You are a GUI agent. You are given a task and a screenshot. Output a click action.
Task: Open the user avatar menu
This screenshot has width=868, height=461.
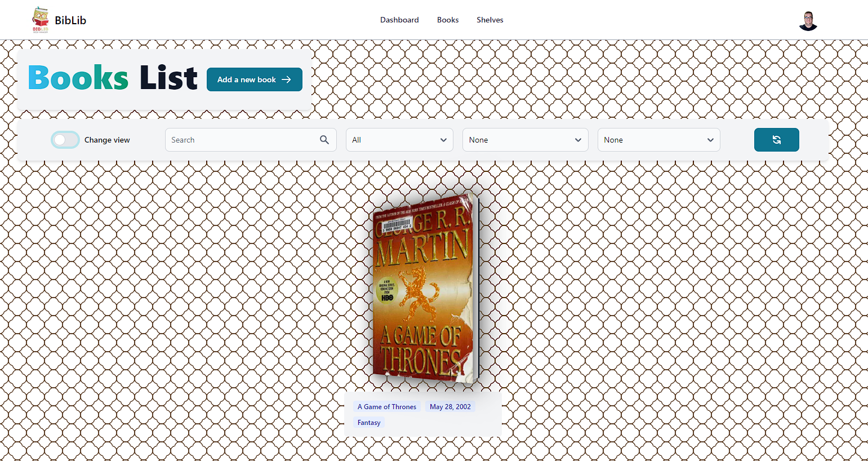pyautogui.click(x=808, y=20)
